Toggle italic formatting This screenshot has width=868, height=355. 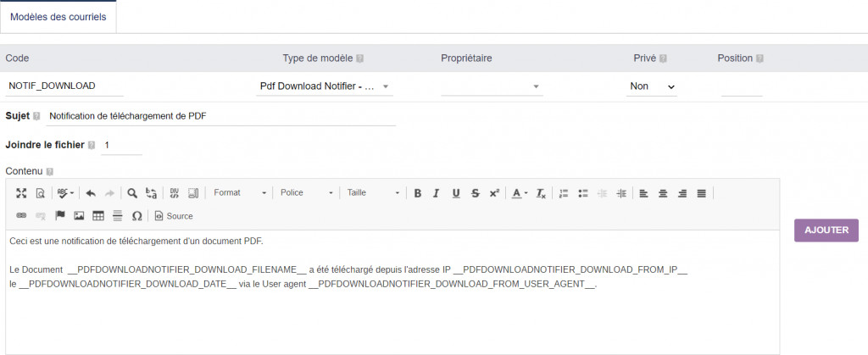(x=437, y=193)
